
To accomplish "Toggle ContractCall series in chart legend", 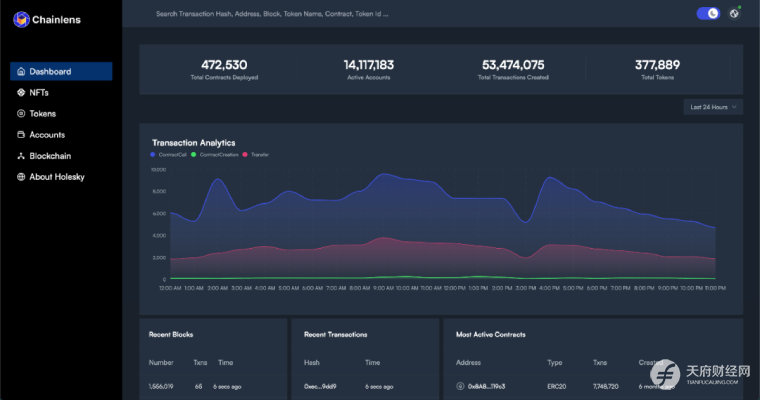I will pyautogui.click(x=168, y=154).
